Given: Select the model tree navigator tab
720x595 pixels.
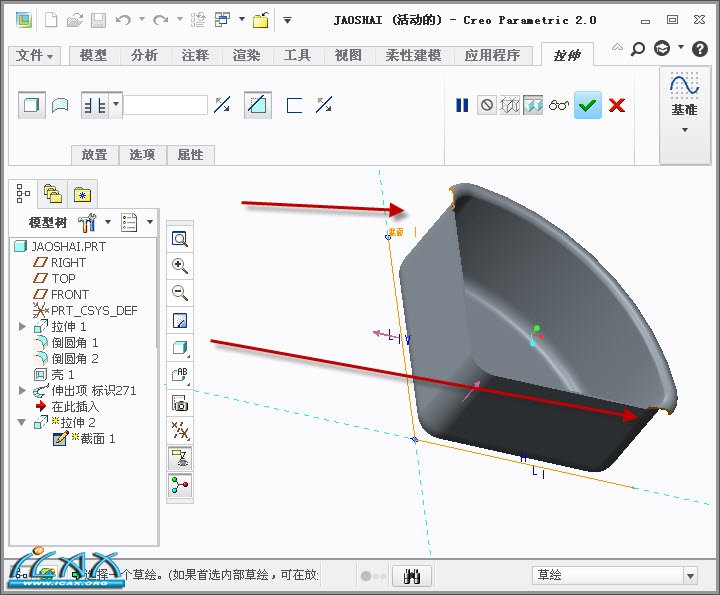Looking at the screenshot, I should pyautogui.click(x=23, y=194).
